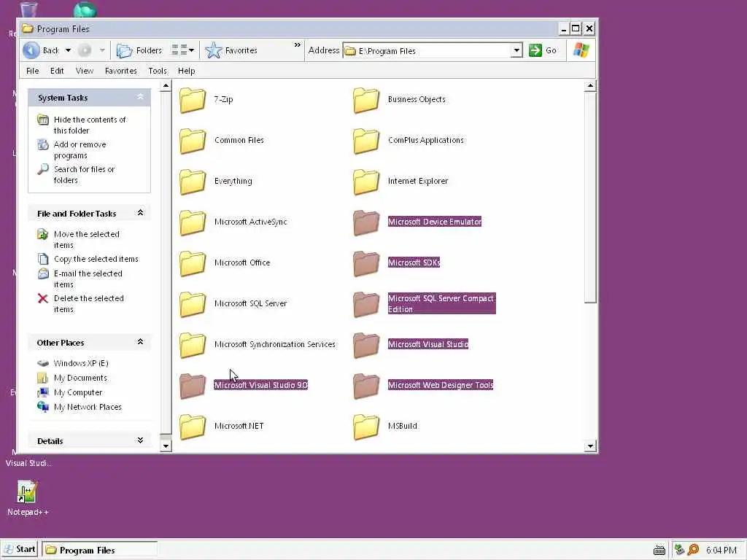Select the Business Objects folder icon
This screenshot has width=747, height=560.
coord(366,100)
